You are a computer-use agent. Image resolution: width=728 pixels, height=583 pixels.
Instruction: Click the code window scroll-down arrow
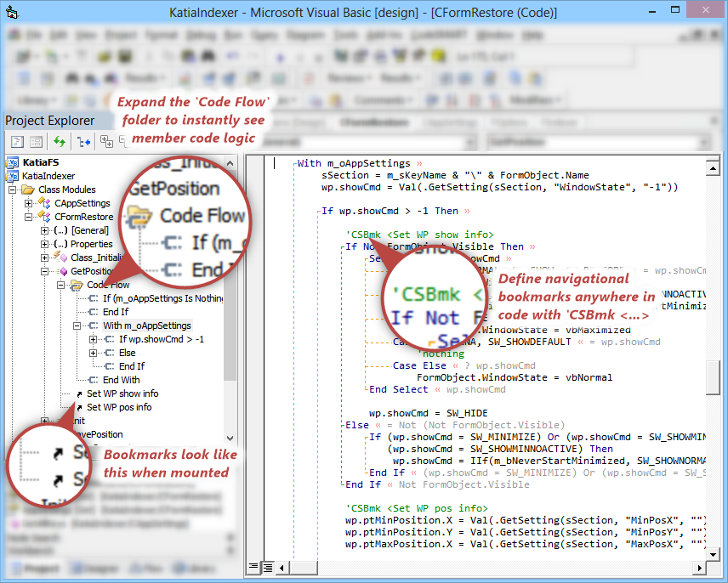pos(714,554)
